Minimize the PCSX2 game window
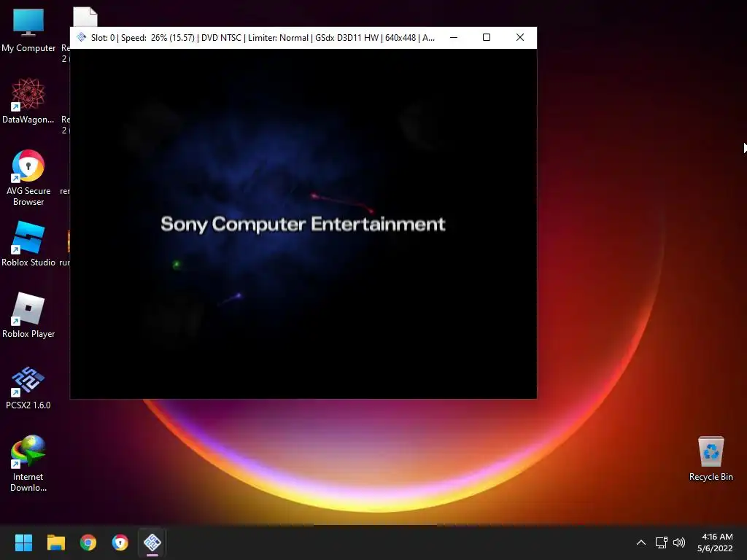This screenshot has height=560, width=747. 454,37
